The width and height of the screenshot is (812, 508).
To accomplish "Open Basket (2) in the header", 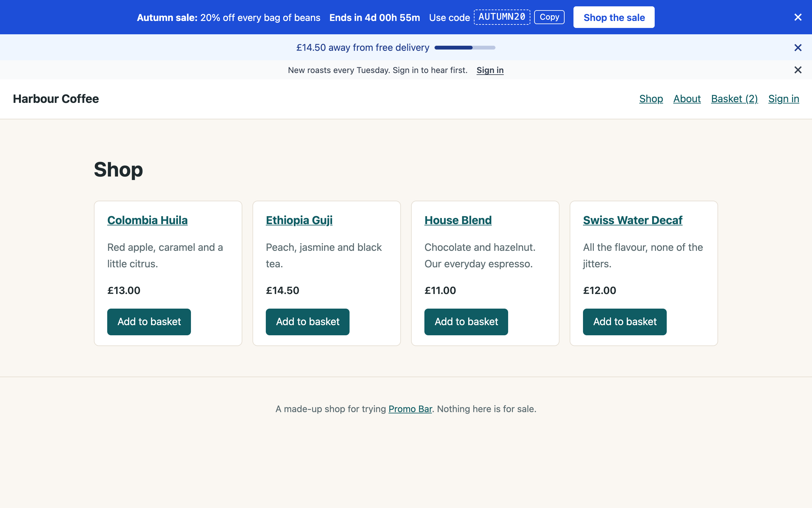I will (734, 99).
